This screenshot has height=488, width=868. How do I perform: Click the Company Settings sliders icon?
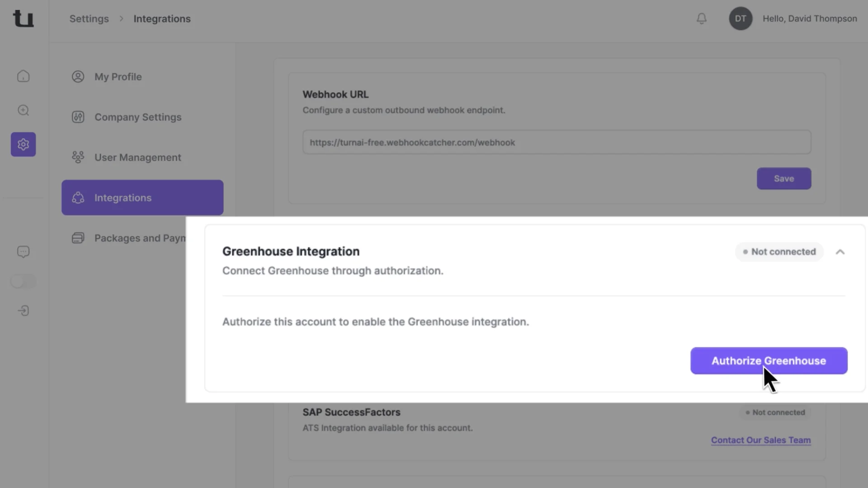click(78, 117)
